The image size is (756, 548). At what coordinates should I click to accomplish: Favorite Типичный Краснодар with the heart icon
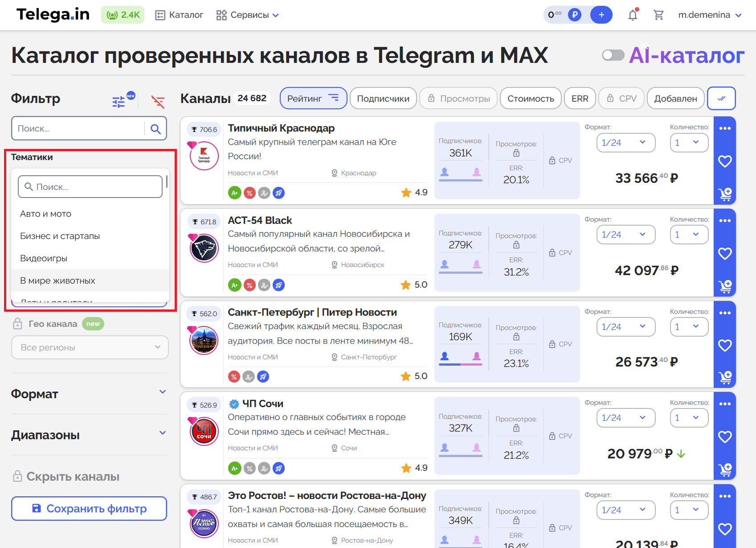coord(725,161)
